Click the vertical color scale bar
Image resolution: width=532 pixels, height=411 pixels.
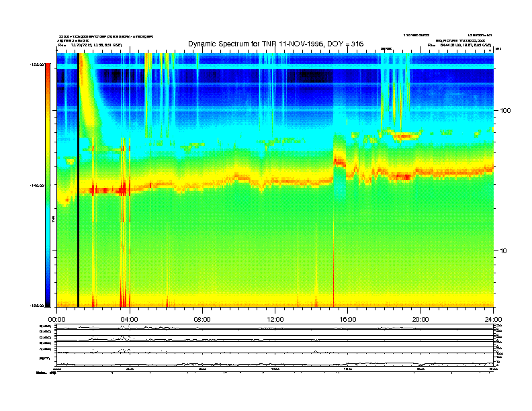[x=48, y=185]
